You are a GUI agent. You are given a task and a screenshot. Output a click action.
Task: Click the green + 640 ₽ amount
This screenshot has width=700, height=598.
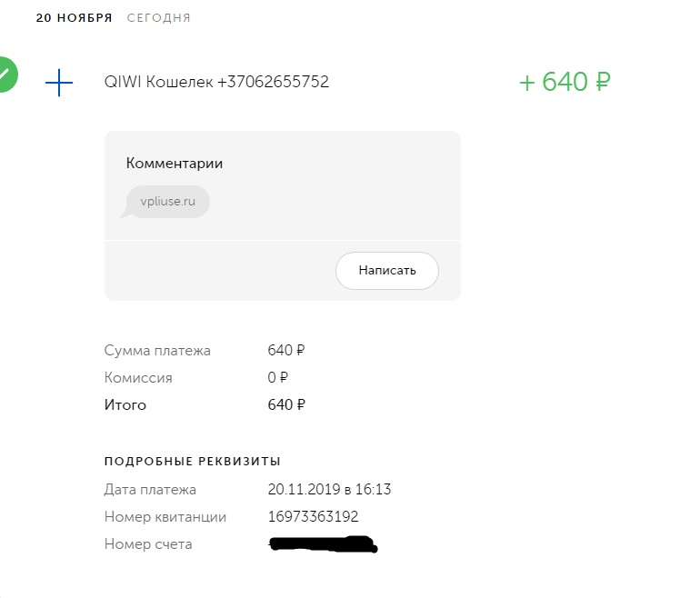click(x=565, y=82)
